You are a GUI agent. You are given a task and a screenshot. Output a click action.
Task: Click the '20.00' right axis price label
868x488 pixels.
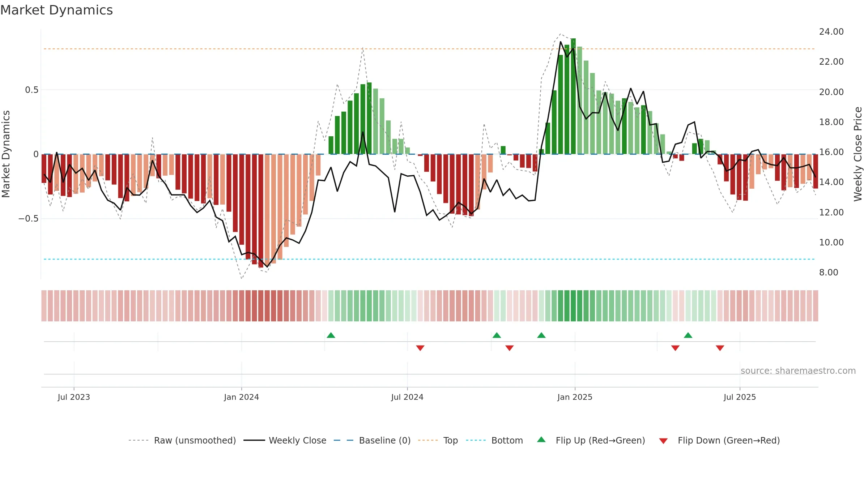pos(831,92)
